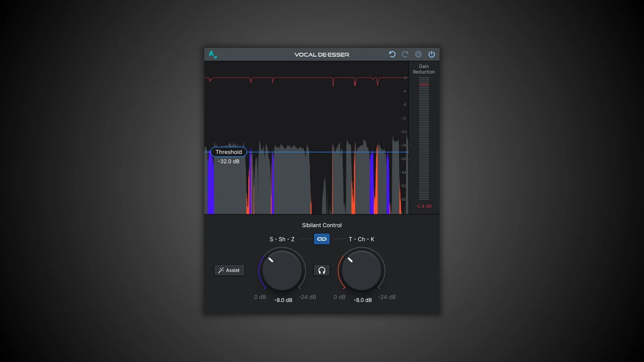The image size is (644, 362).
Task: Click the undo arrow icon
Action: tap(392, 54)
